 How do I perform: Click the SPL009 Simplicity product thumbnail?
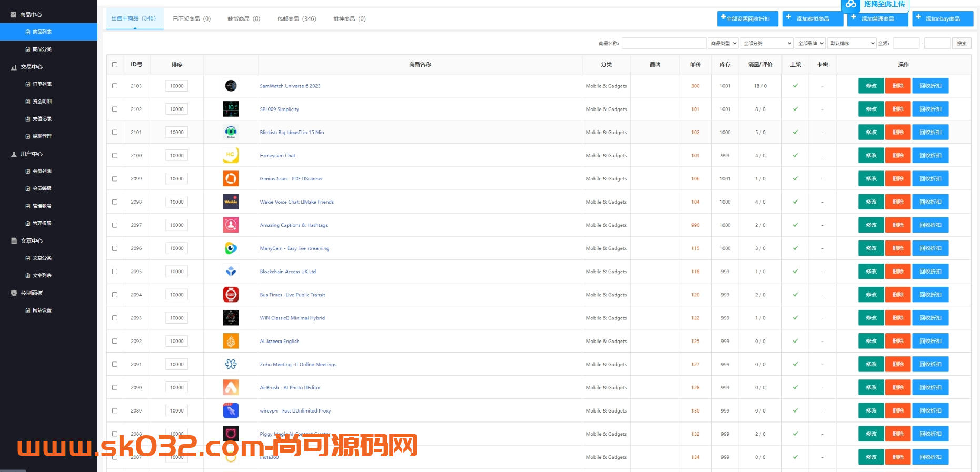(x=231, y=109)
